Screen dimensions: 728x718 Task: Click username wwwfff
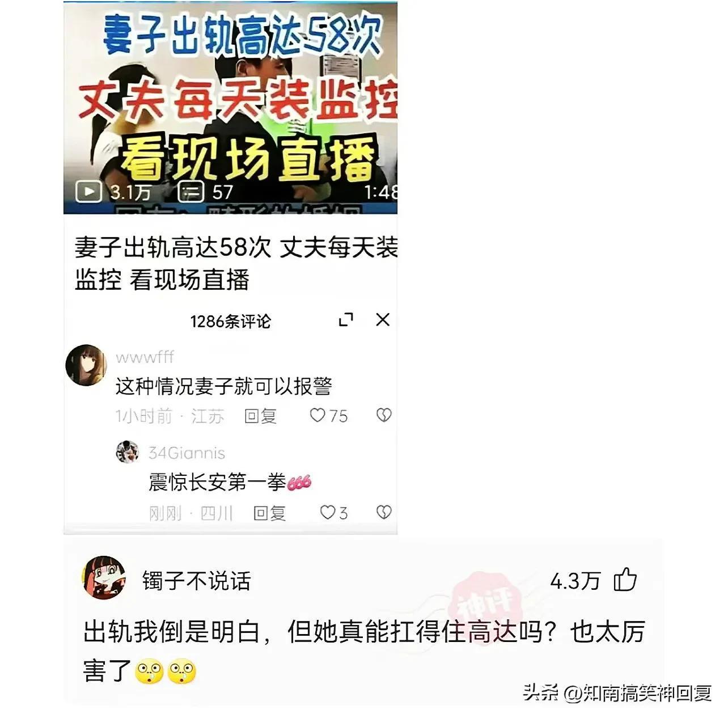pyautogui.click(x=145, y=357)
